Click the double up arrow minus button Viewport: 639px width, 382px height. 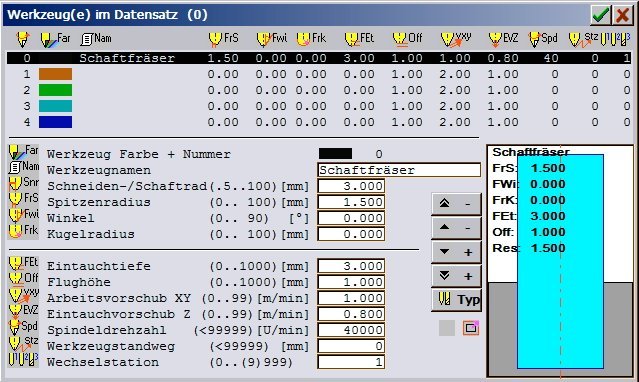point(456,204)
